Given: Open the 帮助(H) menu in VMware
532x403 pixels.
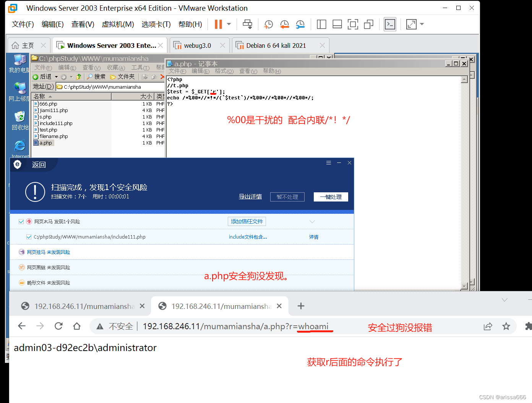Looking at the screenshot, I should coord(190,24).
